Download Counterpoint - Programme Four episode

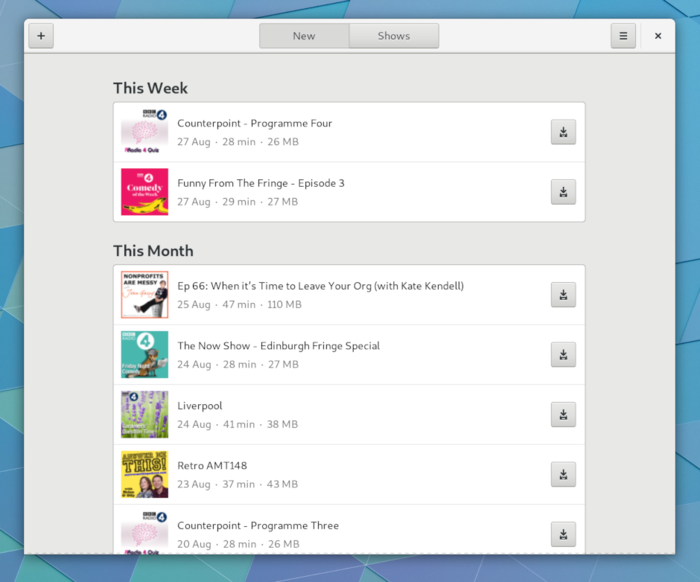[563, 132]
